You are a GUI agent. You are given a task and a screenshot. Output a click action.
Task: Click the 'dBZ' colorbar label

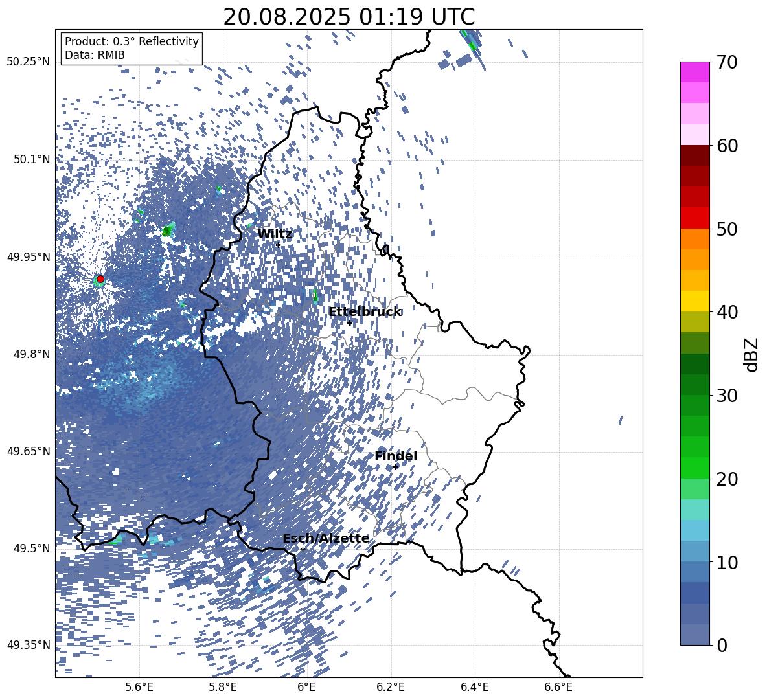pos(752,354)
